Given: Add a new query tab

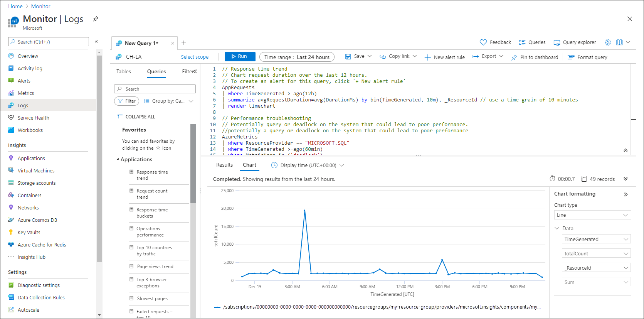Looking at the screenshot, I should click(x=184, y=43).
